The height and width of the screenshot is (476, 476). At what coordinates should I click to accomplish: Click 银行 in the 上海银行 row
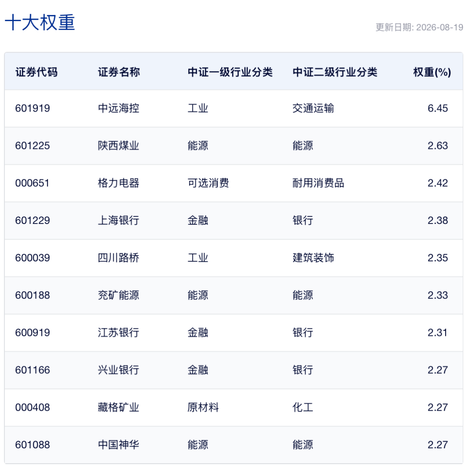pyautogui.click(x=303, y=220)
